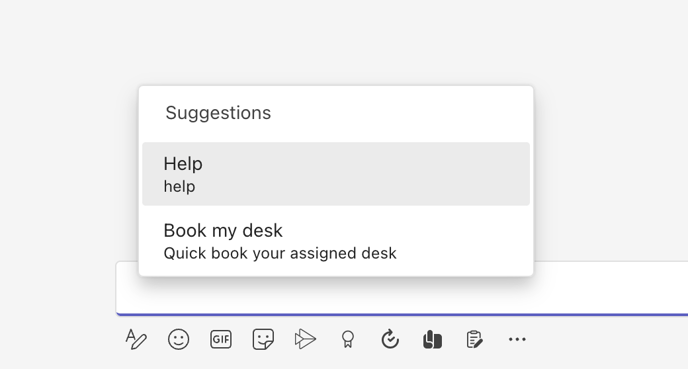Screen dimensions: 688x369
Task: Click the Suggestions header text
Action: [218, 113]
